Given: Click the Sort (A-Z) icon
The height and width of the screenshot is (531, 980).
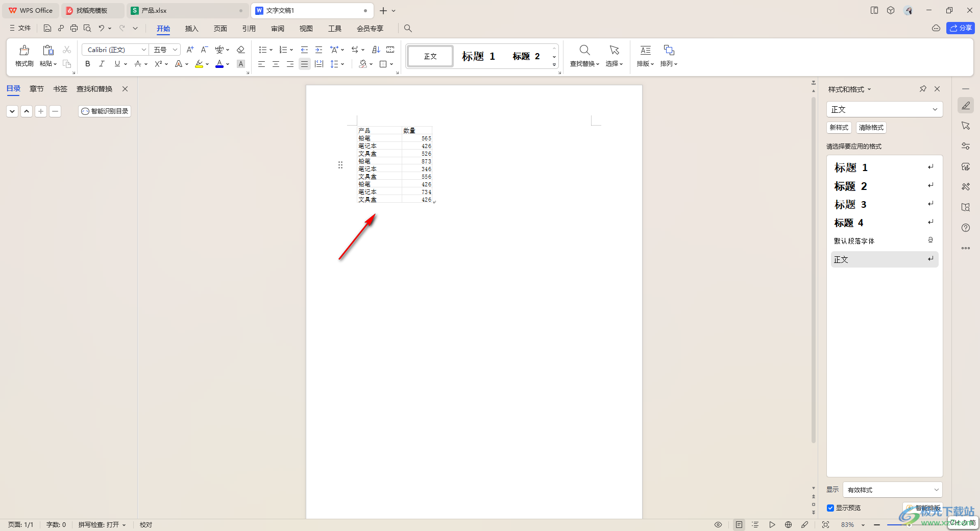Looking at the screenshot, I should click(376, 50).
